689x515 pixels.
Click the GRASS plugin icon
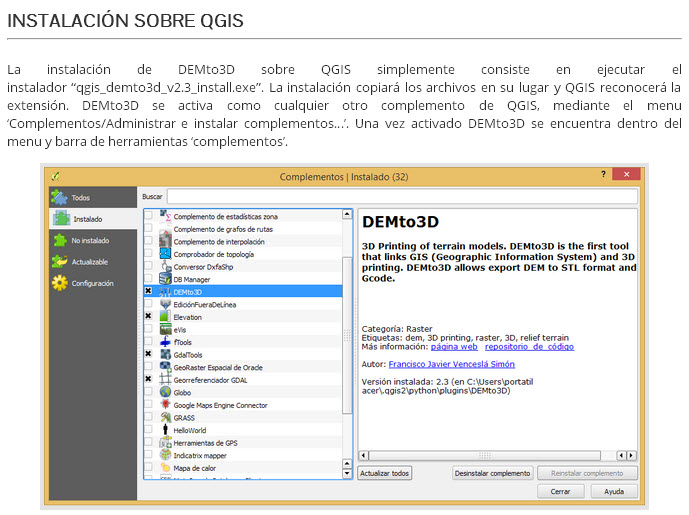pos(165,417)
